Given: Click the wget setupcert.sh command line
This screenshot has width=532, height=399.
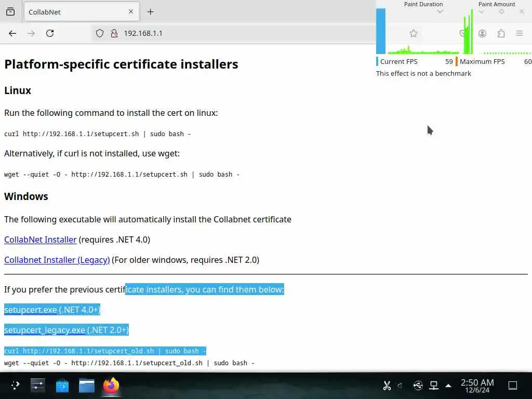Looking at the screenshot, I should pyautogui.click(x=122, y=175).
